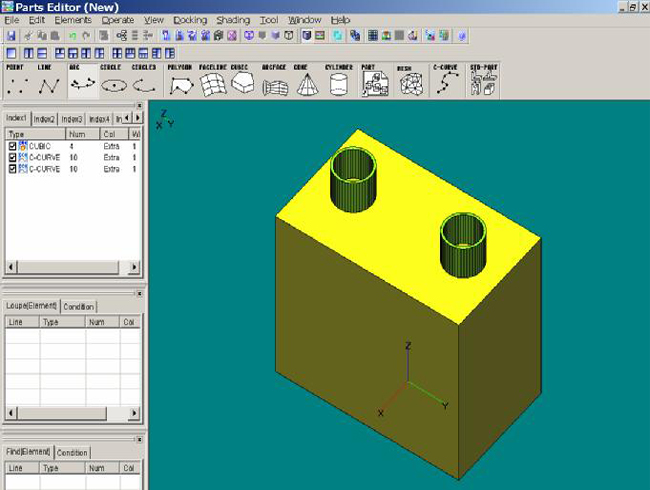
Task: Choose the CYLINDER shape tool
Action: tap(339, 82)
